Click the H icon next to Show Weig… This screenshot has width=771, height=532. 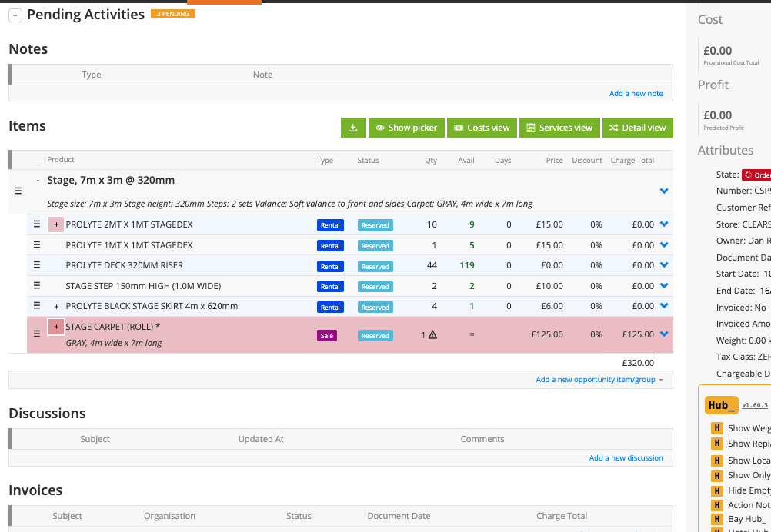click(x=717, y=428)
